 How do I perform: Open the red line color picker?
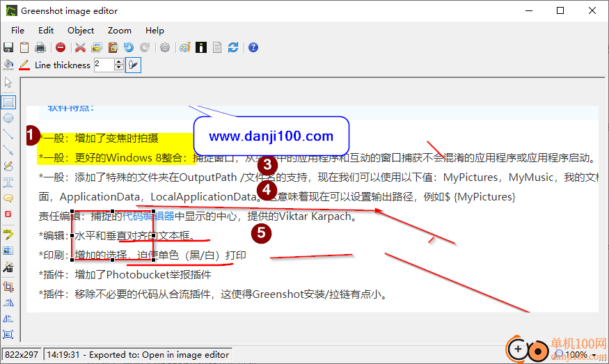pyautogui.click(x=24, y=65)
